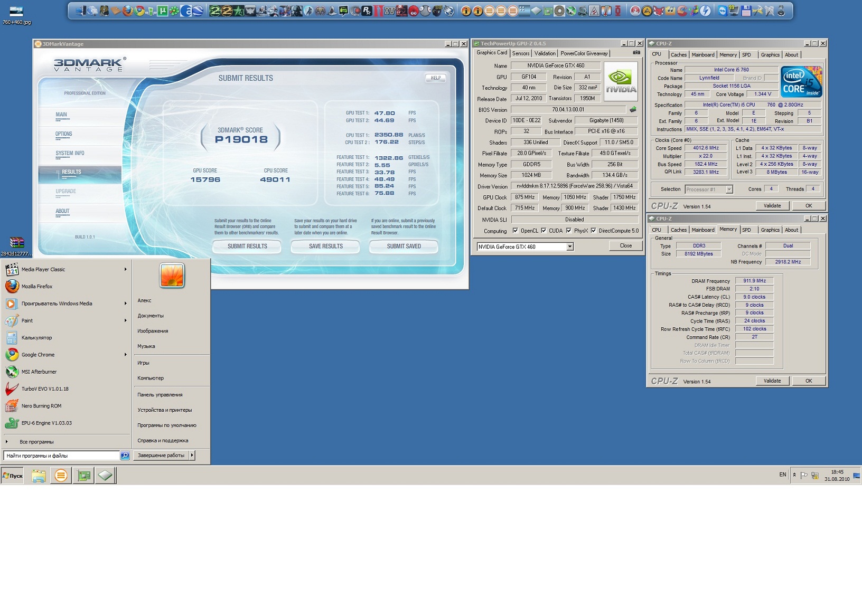The image size is (862, 616).
Task: Launch ICQ flower icon in dock
Action: (x=174, y=11)
